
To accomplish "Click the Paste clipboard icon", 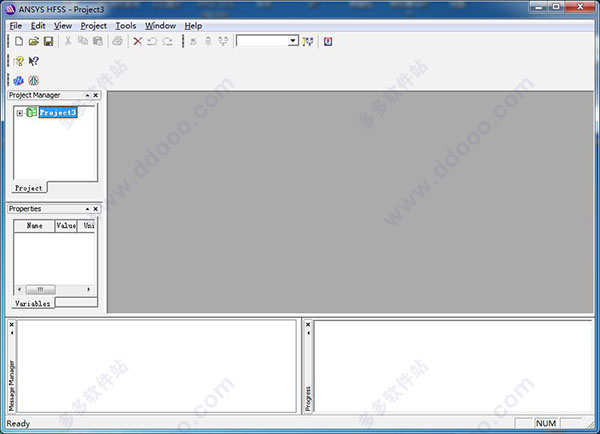I will click(x=98, y=41).
